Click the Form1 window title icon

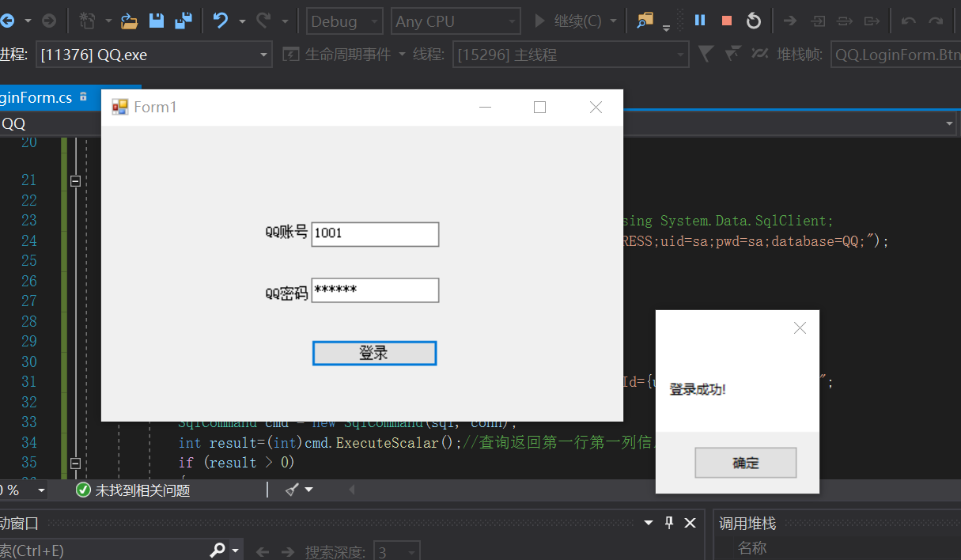click(x=120, y=107)
